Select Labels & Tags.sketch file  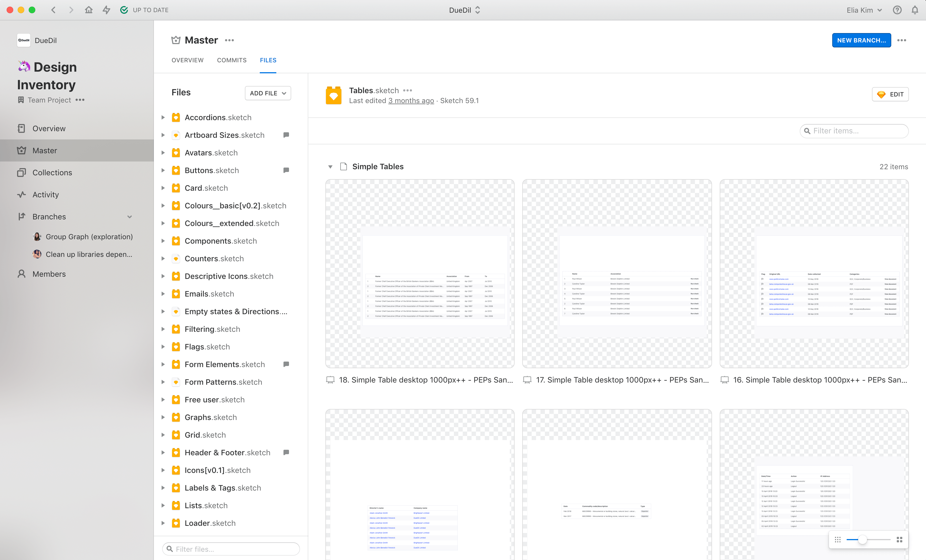(x=223, y=488)
